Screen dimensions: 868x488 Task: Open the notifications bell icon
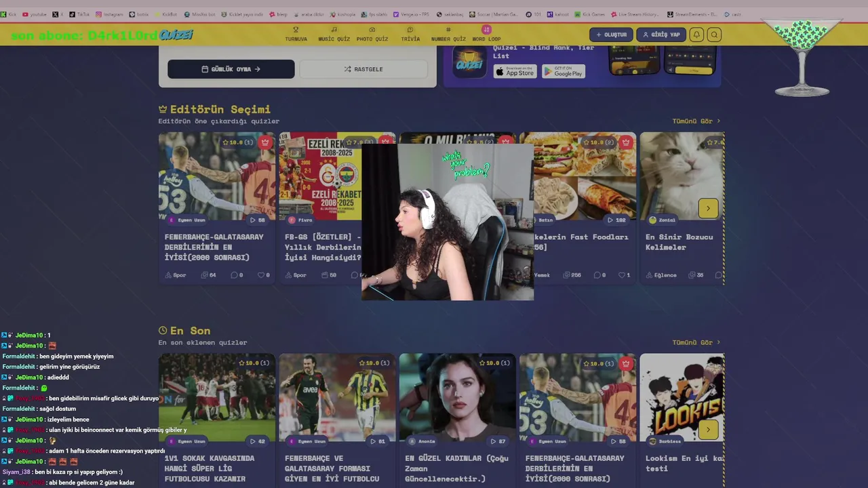[x=696, y=35]
